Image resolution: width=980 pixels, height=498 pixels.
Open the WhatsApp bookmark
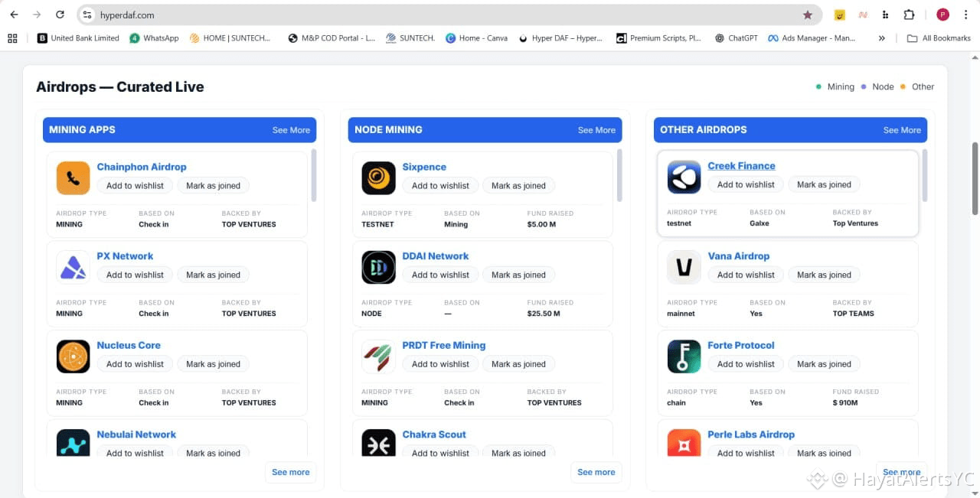[x=154, y=37]
